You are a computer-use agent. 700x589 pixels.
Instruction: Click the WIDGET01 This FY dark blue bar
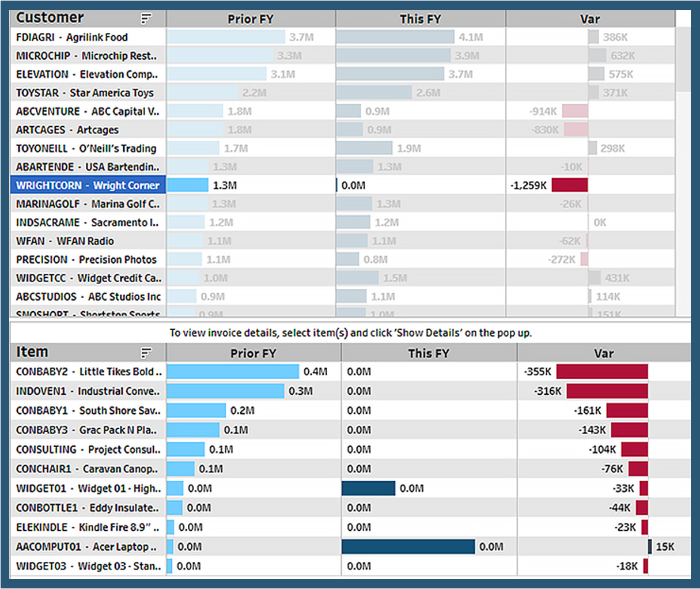368,488
